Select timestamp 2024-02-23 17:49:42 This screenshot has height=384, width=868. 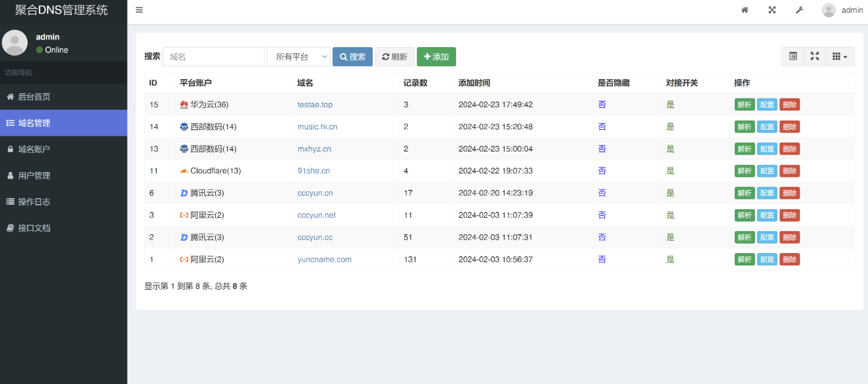click(496, 104)
